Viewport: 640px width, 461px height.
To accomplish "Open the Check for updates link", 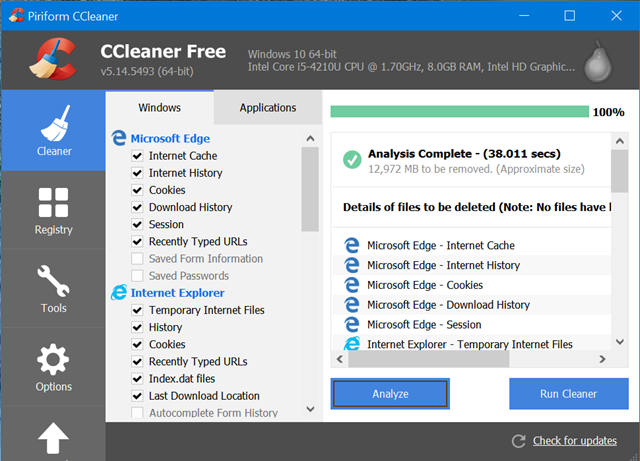I will coord(575,441).
